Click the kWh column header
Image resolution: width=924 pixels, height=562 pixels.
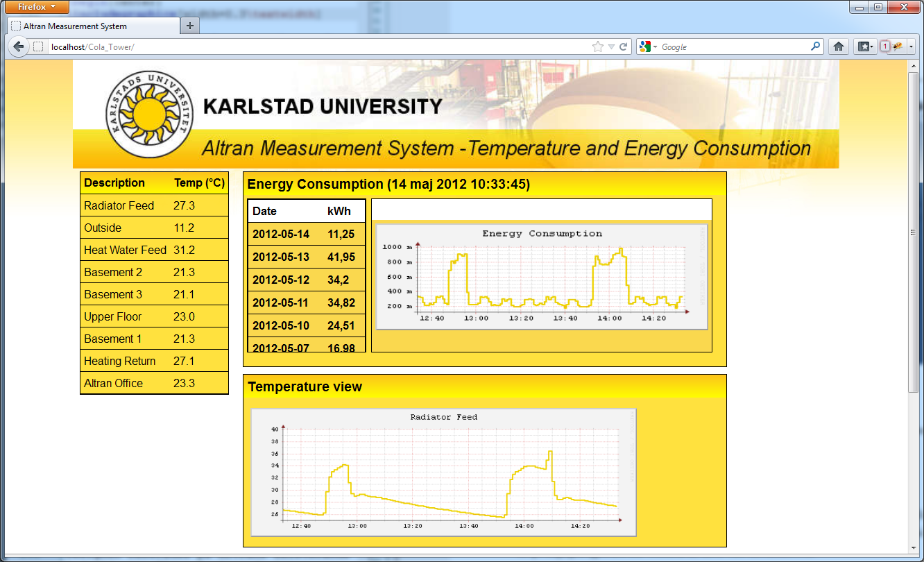coord(339,211)
